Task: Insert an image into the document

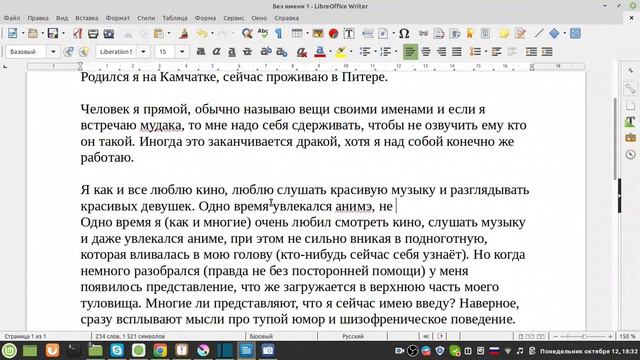Action: [318, 33]
